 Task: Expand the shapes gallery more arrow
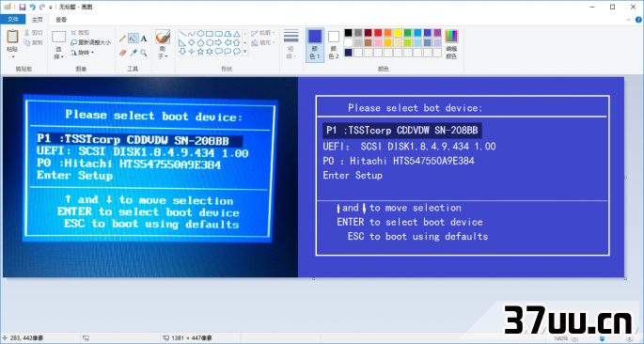[x=245, y=52]
